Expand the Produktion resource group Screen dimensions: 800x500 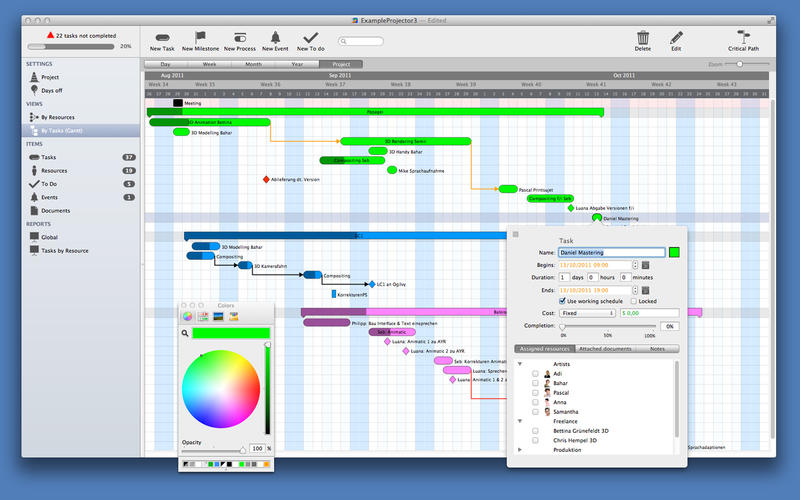(520, 450)
